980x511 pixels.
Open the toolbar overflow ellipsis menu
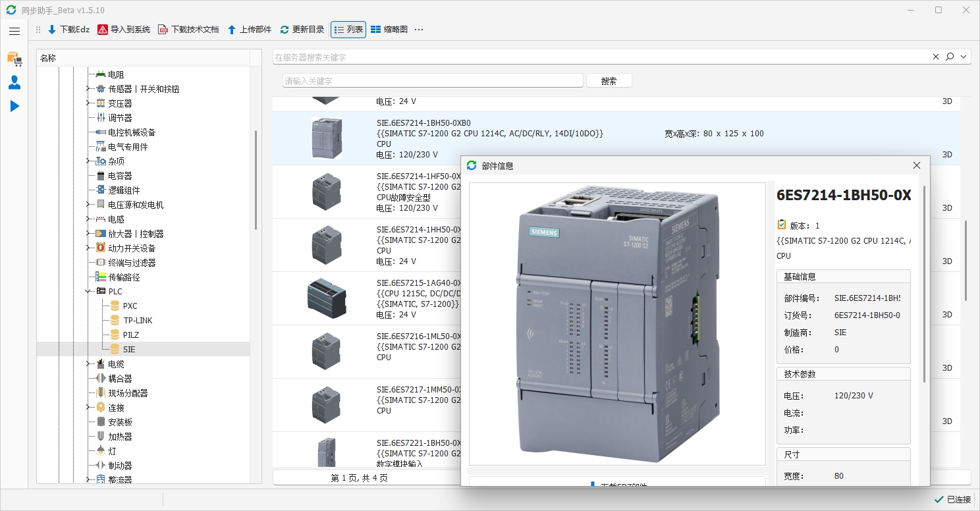[419, 30]
